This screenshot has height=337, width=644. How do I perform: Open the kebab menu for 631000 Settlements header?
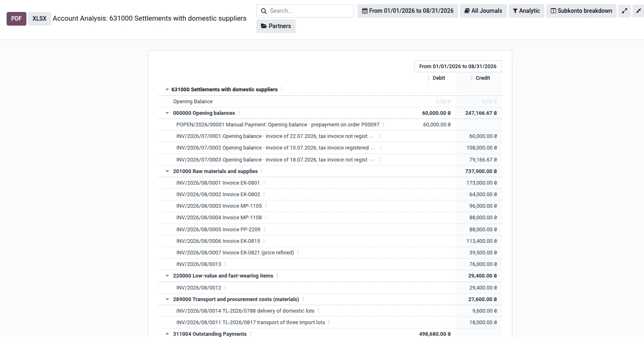(x=282, y=89)
